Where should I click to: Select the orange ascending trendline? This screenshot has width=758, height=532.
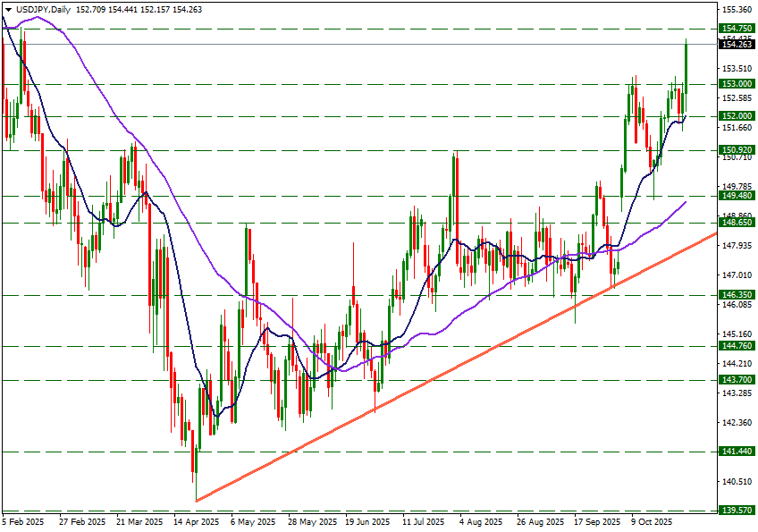point(447,370)
